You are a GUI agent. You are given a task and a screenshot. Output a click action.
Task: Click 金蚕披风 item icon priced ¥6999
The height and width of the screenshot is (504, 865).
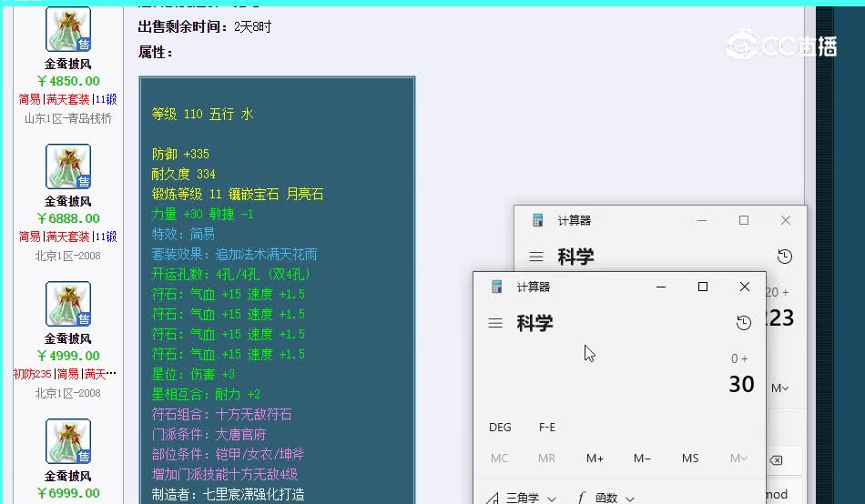point(68,441)
